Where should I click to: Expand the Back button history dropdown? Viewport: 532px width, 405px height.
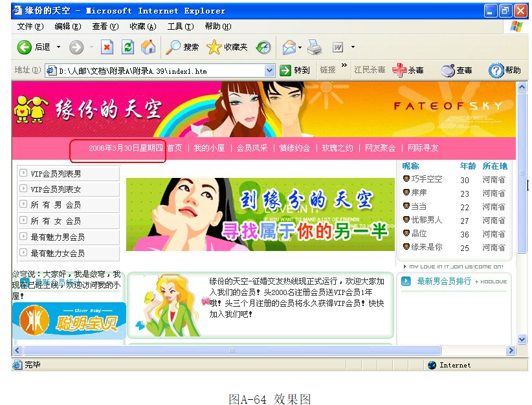pyautogui.click(x=58, y=47)
